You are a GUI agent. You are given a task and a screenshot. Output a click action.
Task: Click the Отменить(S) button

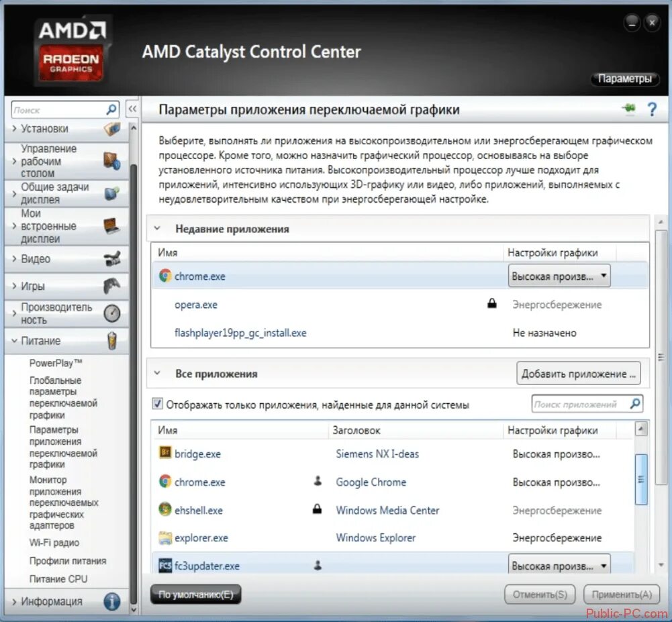pos(540,594)
